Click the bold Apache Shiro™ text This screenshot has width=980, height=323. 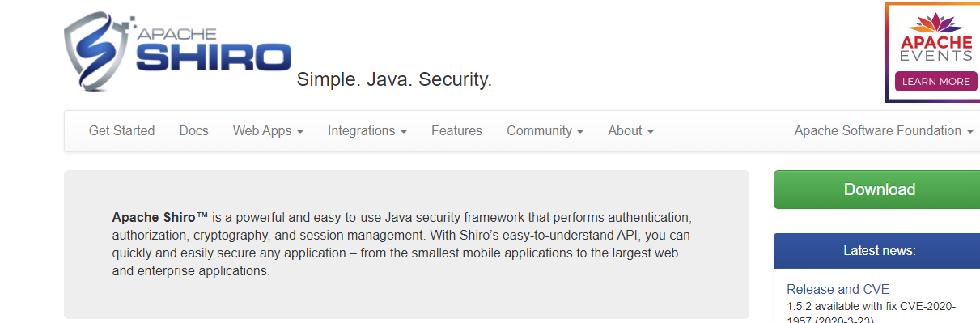pyautogui.click(x=160, y=218)
